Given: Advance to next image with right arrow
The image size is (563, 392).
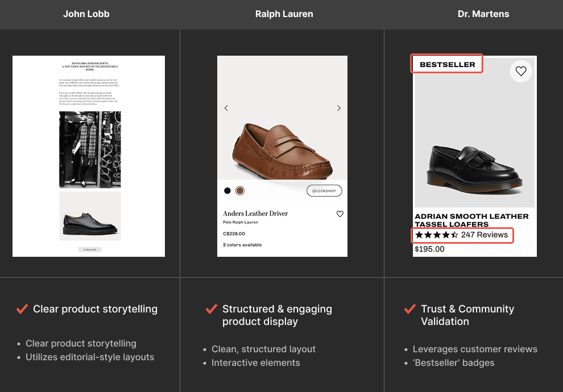Looking at the screenshot, I should [x=338, y=108].
